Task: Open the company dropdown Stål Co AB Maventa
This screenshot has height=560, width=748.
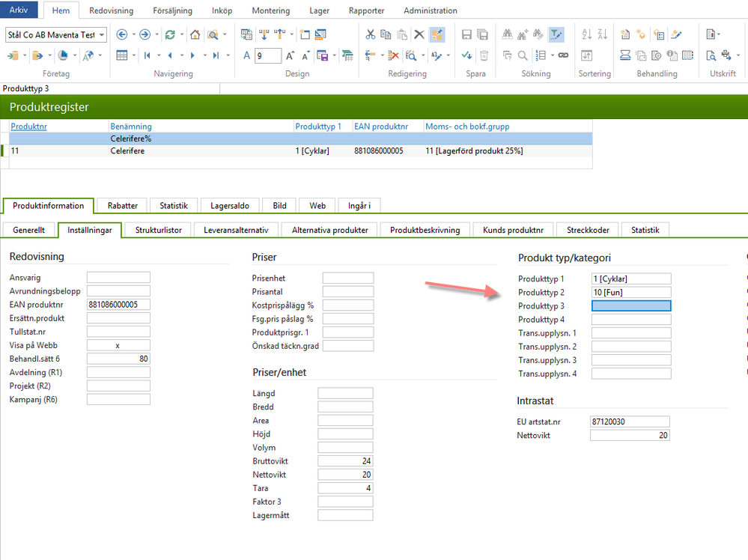Action: [x=56, y=35]
